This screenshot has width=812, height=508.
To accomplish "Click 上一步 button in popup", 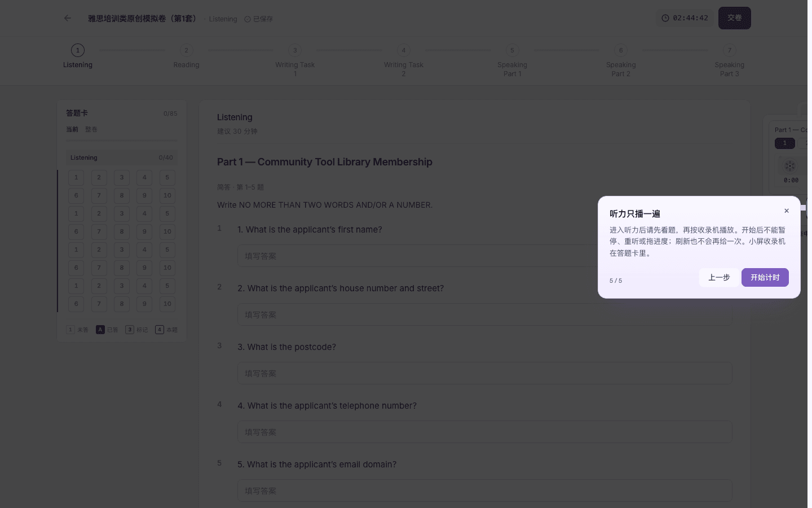I will pos(719,277).
